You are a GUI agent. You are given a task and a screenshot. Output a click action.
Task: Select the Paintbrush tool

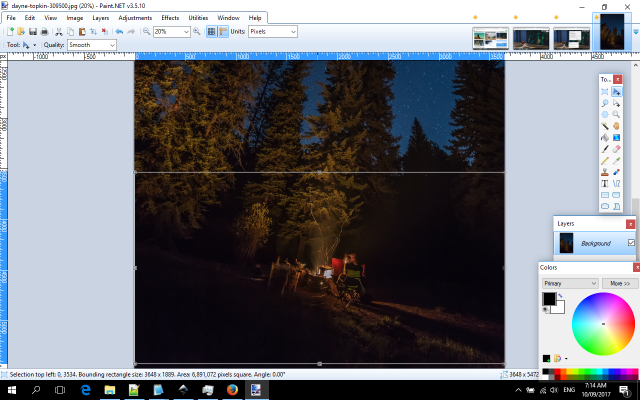tap(605, 149)
